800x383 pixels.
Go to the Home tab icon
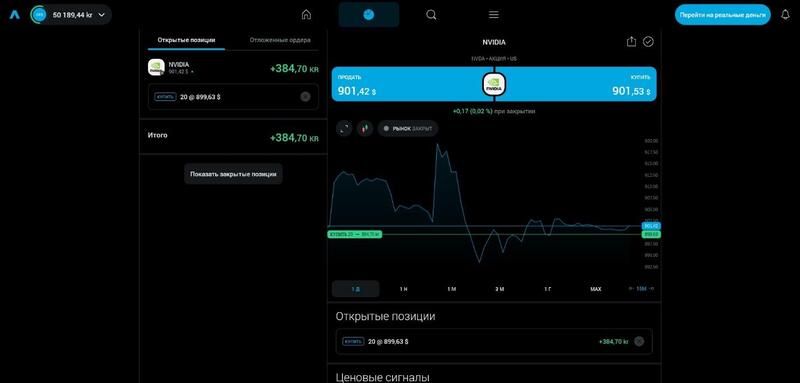point(306,15)
